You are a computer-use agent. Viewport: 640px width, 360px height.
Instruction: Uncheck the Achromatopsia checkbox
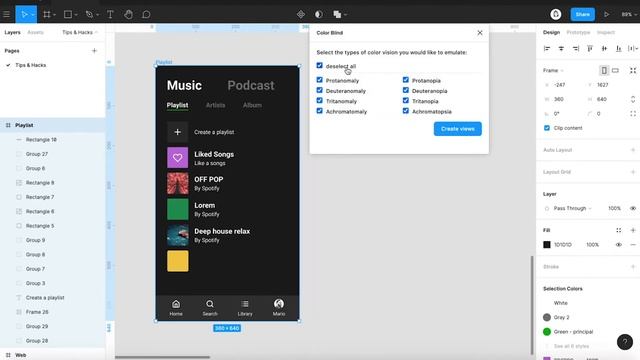405,111
